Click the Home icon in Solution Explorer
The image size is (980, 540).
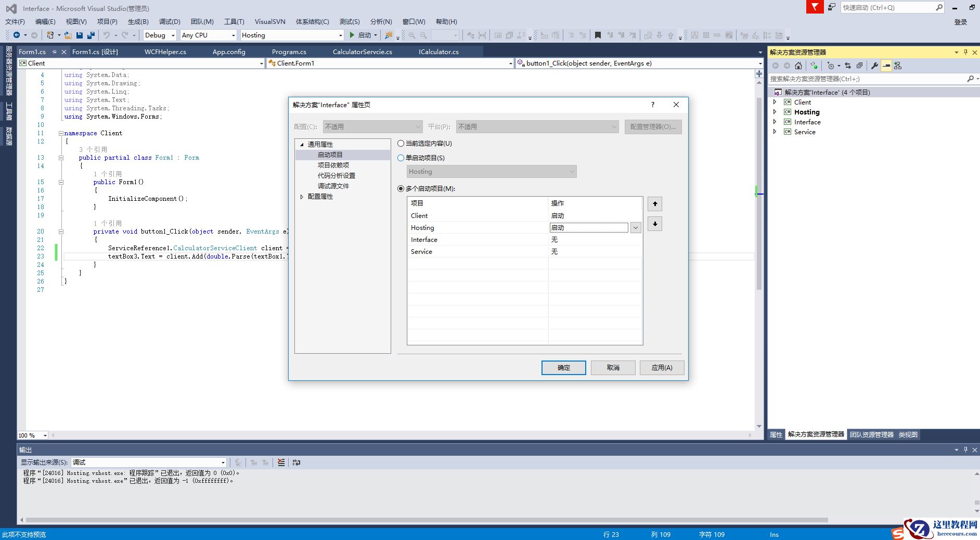[x=798, y=66]
